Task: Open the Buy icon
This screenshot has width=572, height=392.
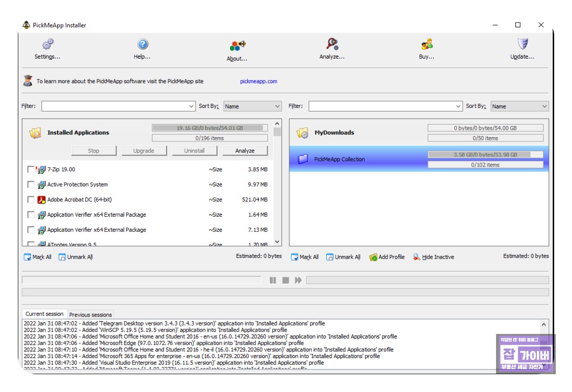Action: 427,44
